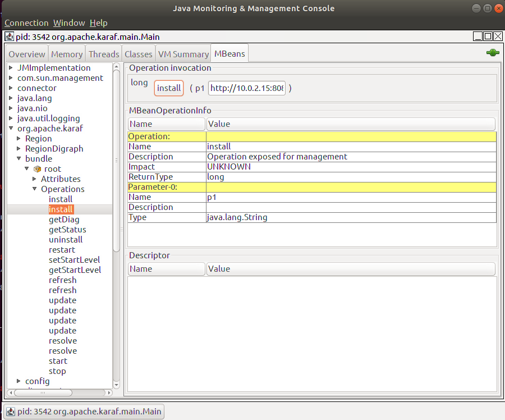505x420 pixels.
Task: Select the uninstall operation
Action: pyautogui.click(x=66, y=240)
